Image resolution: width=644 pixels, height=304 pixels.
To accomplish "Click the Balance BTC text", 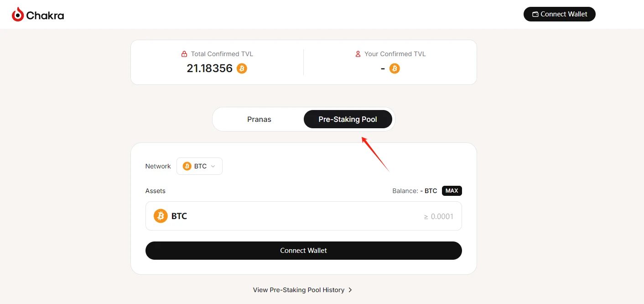I will [414, 191].
